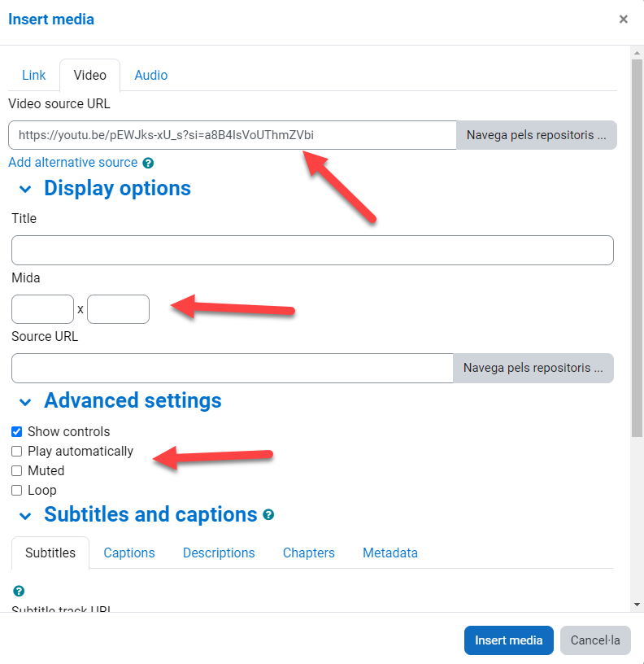
Task: Uncheck the Show controls checkbox
Action: (x=17, y=432)
